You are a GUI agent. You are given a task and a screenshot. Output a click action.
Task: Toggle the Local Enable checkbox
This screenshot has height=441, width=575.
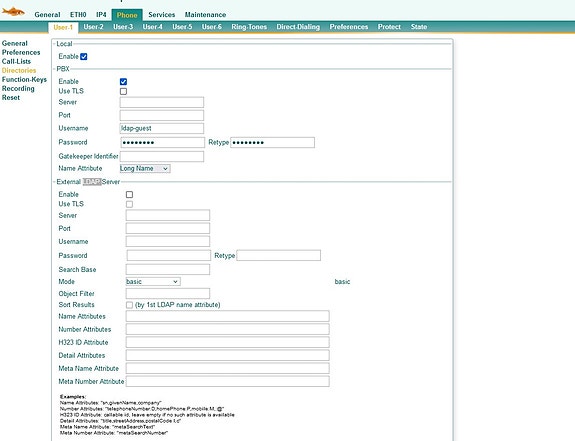[84, 56]
